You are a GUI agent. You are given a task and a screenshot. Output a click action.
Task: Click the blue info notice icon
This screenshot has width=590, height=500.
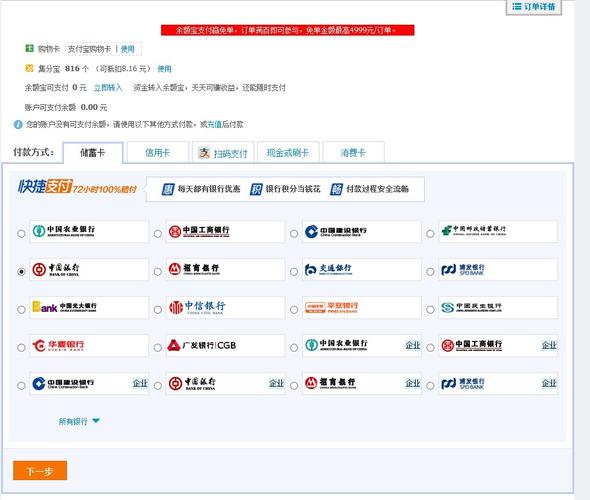pos(18,125)
